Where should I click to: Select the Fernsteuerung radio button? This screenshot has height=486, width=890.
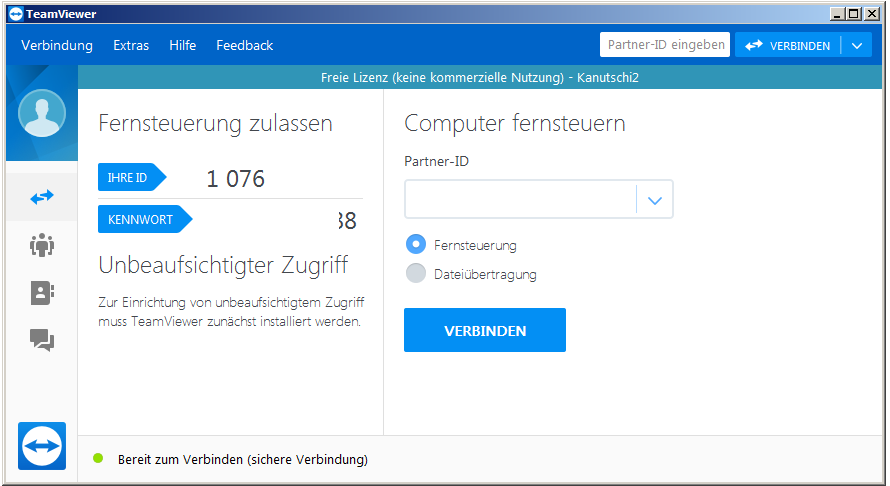tap(416, 244)
